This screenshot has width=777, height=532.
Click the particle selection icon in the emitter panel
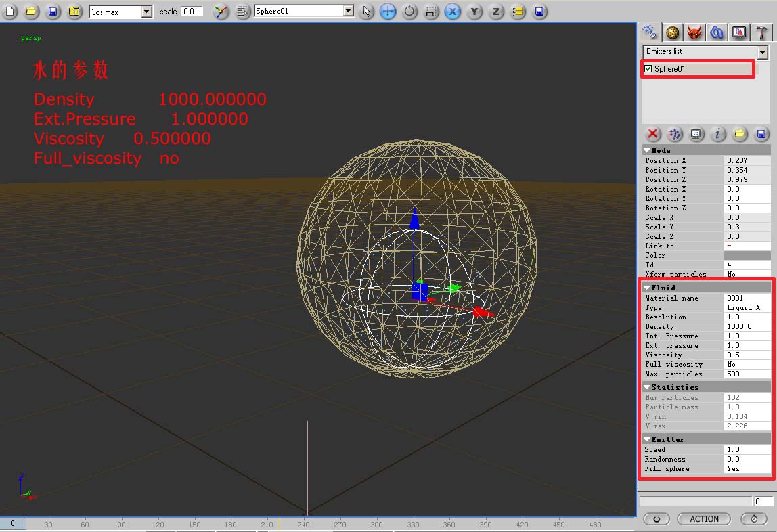pyautogui.click(x=674, y=134)
